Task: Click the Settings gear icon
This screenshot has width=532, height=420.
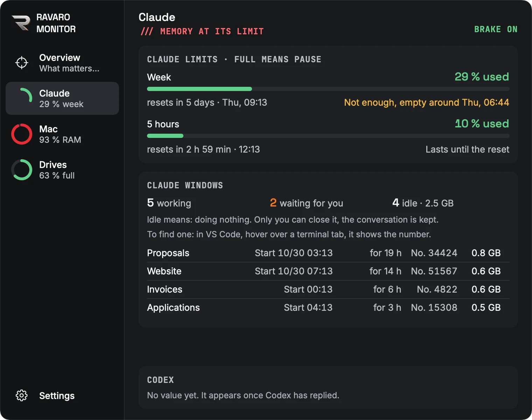Action: click(22, 395)
